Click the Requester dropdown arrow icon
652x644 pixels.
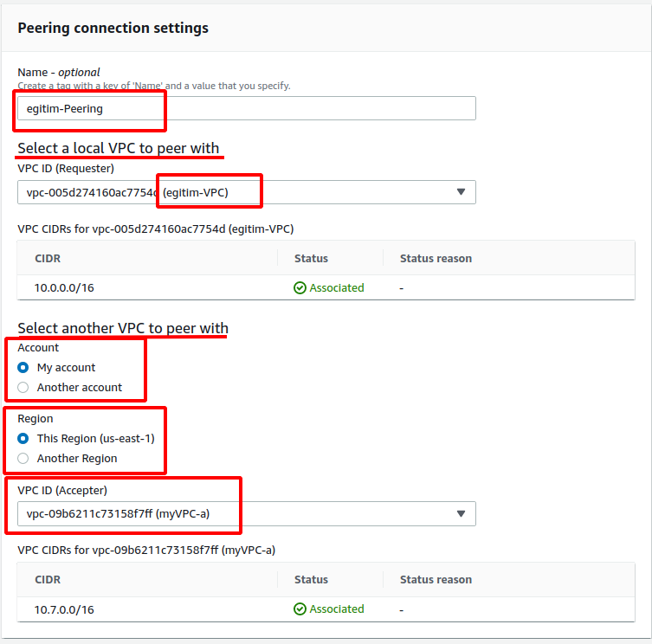(x=461, y=191)
